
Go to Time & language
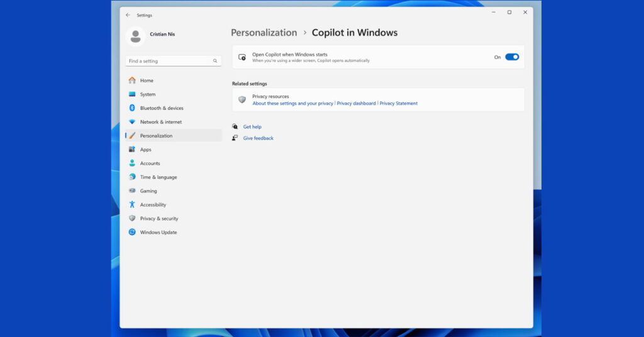tap(174, 177)
